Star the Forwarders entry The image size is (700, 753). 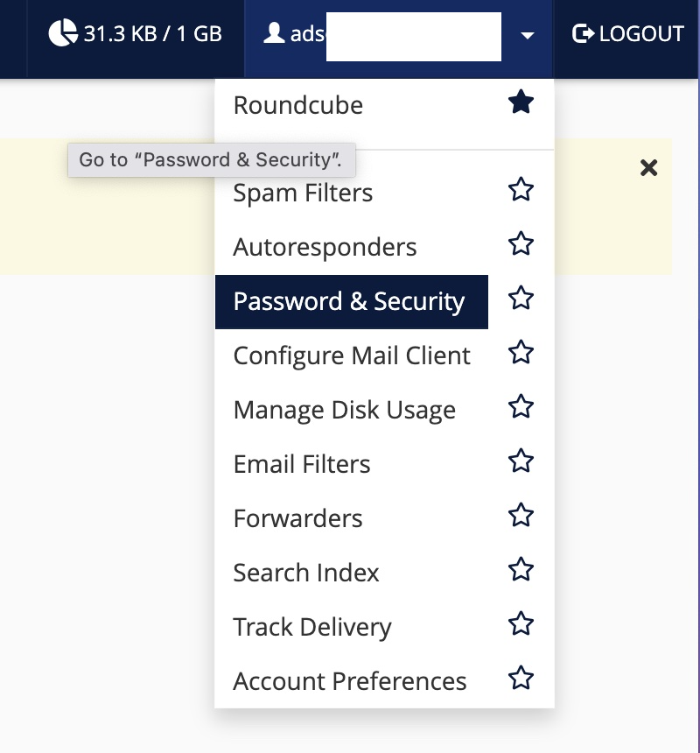(x=521, y=516)
